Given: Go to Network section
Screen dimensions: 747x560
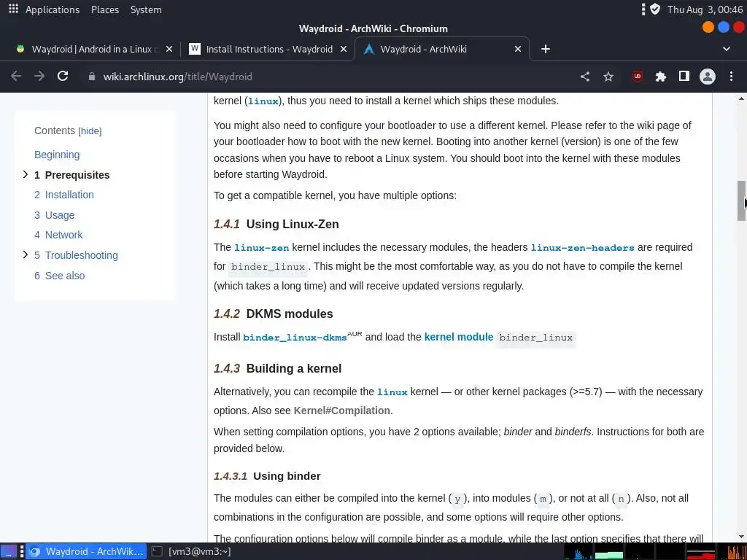Looking at the screenshot, I should [58, 235].
